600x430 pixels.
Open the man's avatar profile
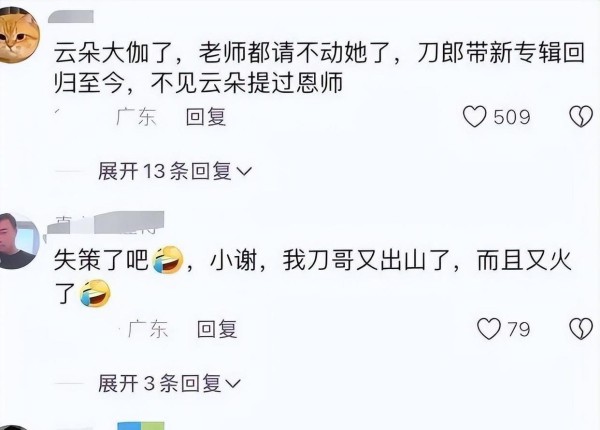(18, 241)
